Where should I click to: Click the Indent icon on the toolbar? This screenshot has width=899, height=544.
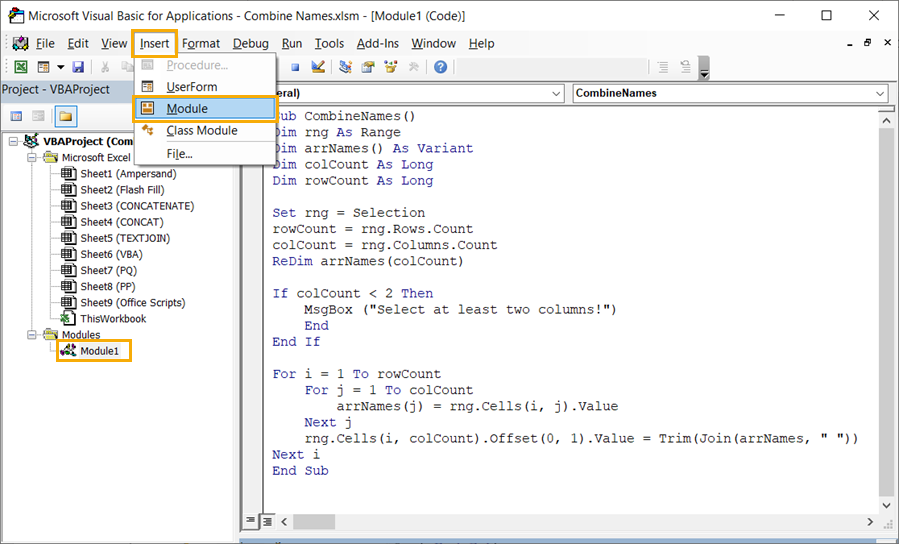coord(663,67)
